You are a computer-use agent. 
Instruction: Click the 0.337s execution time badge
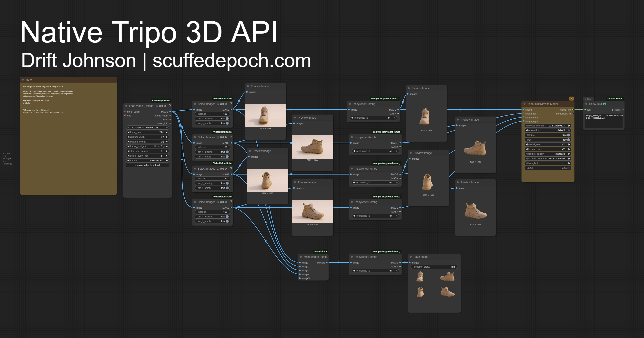588,99
